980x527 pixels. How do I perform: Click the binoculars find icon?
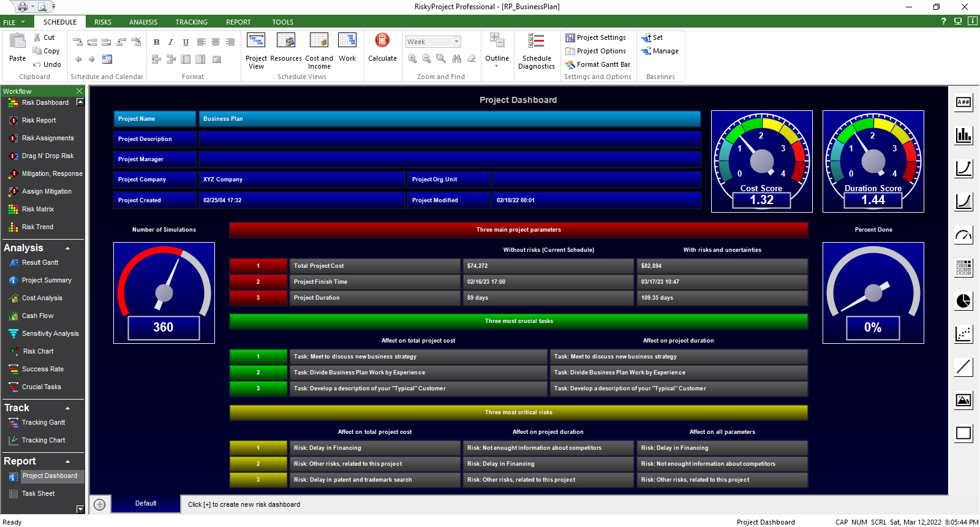[456, 59]
